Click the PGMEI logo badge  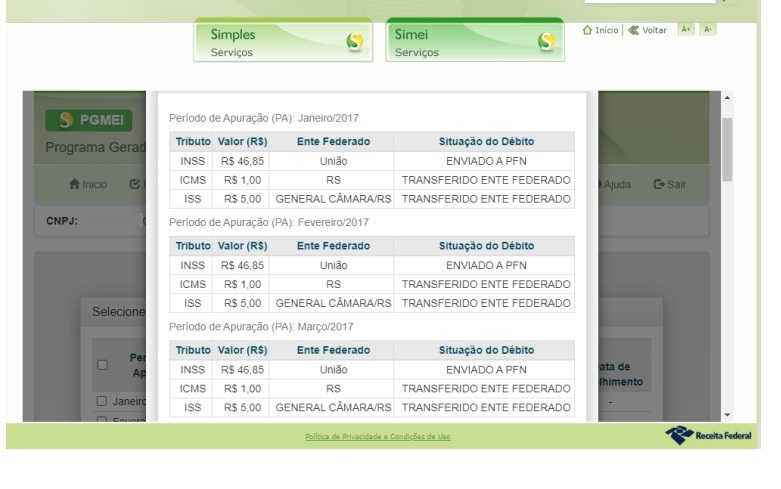click(89, 123)
